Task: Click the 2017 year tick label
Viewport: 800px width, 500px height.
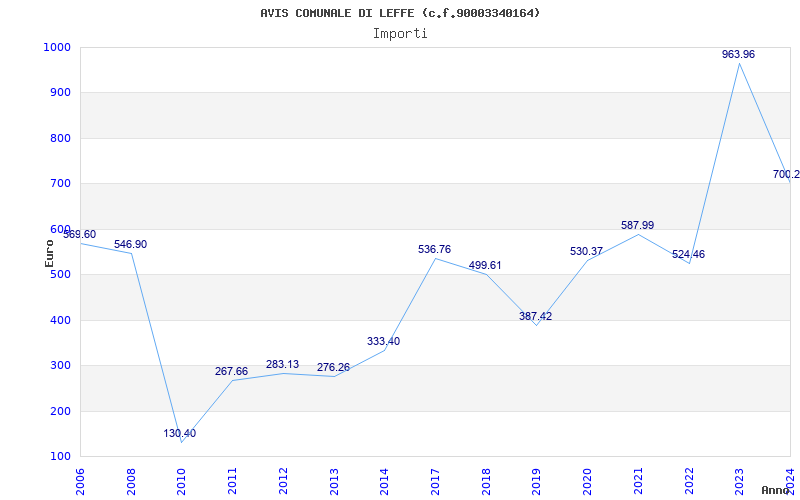Action: [x=435, y=482]
